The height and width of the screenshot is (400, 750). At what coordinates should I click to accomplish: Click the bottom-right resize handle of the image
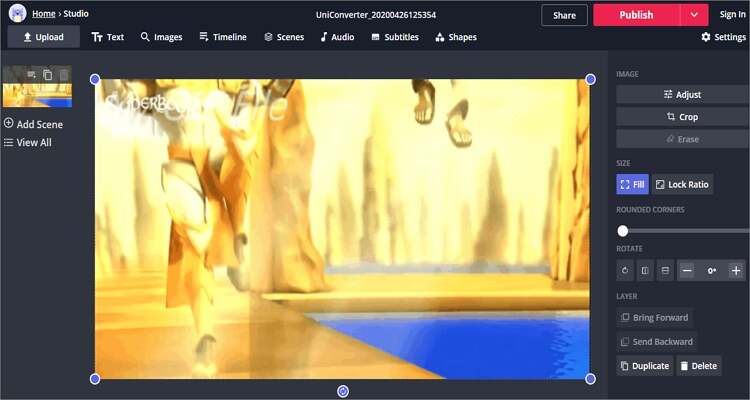(590, 379)
